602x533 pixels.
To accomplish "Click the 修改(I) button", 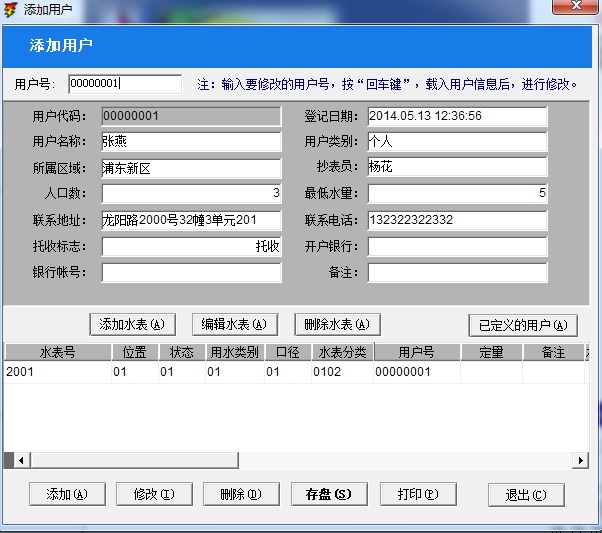I will pos(154,494).
